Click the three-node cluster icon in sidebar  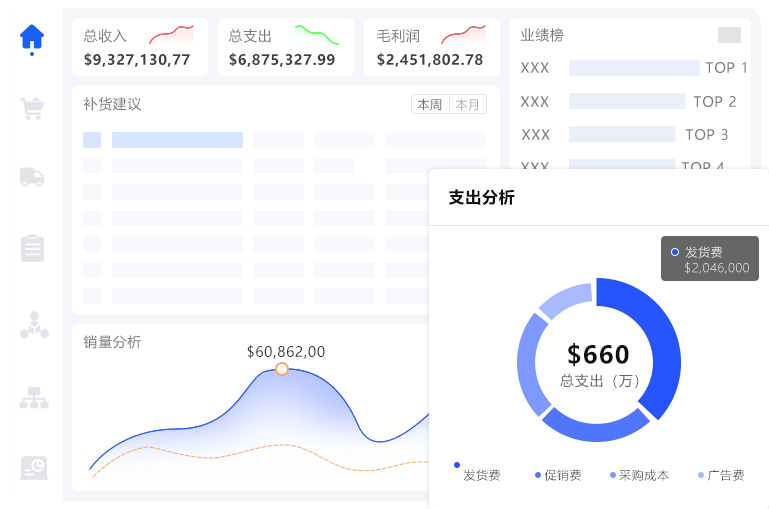click(33, 325)
